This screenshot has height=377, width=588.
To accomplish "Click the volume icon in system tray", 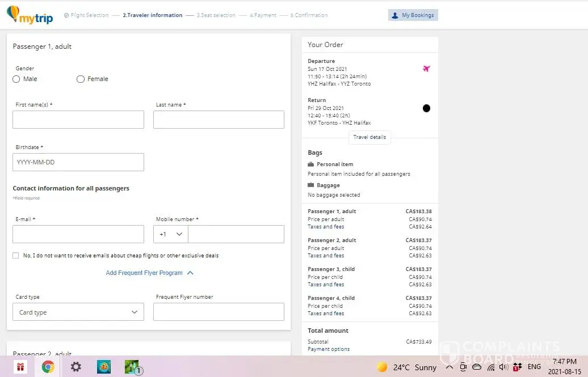I will coord(502,367).
